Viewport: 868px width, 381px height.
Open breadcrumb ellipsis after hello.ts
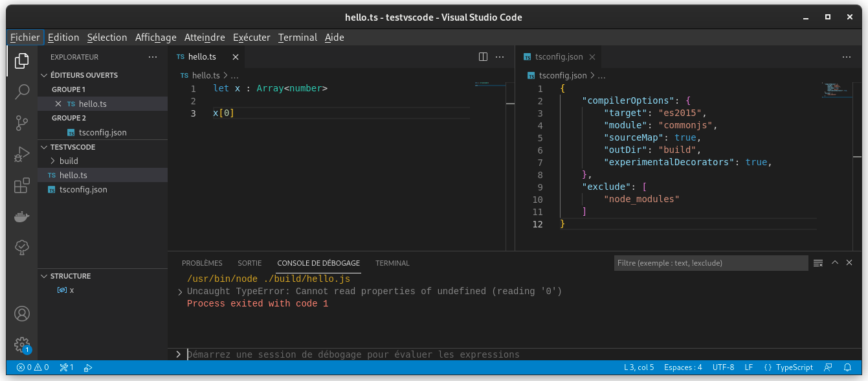(235, 76)
